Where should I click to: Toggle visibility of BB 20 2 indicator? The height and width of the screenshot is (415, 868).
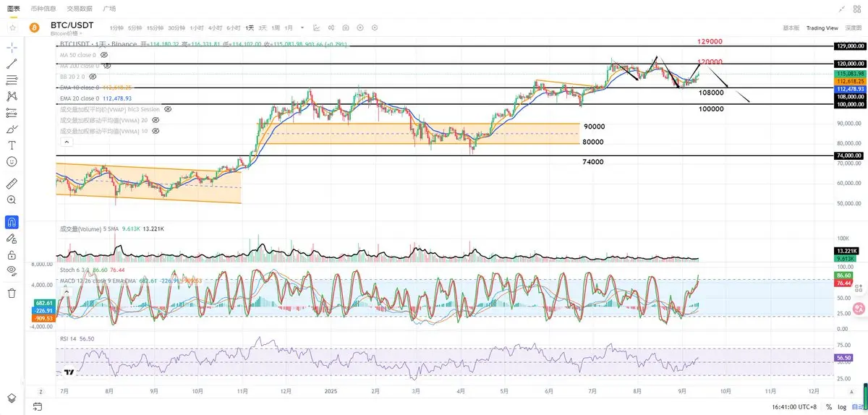click(x=93, y=76)
